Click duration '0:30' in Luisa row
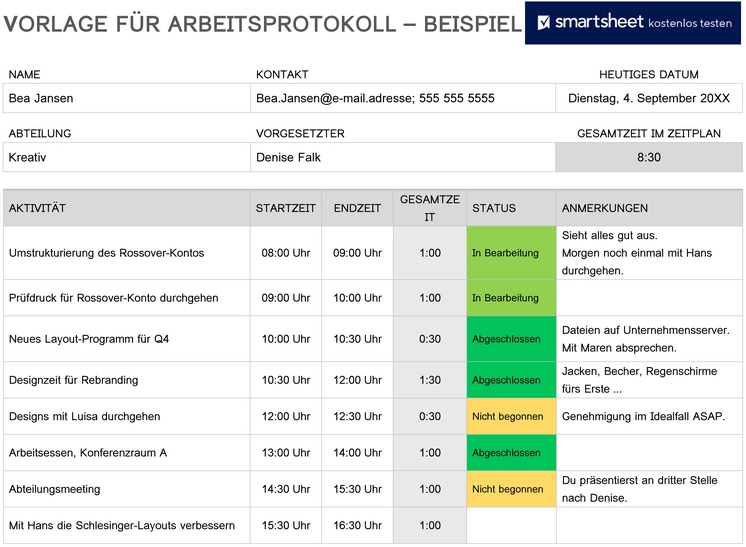The height and width of the screenshot is (547, 746). (430, 417)
